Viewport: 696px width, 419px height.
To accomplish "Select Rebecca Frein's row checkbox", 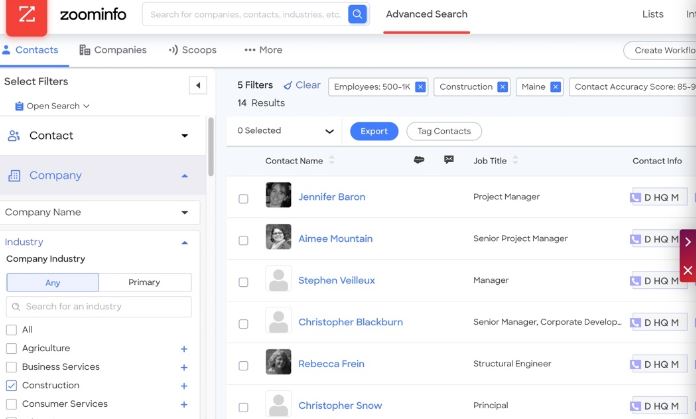I will [243, 365].
